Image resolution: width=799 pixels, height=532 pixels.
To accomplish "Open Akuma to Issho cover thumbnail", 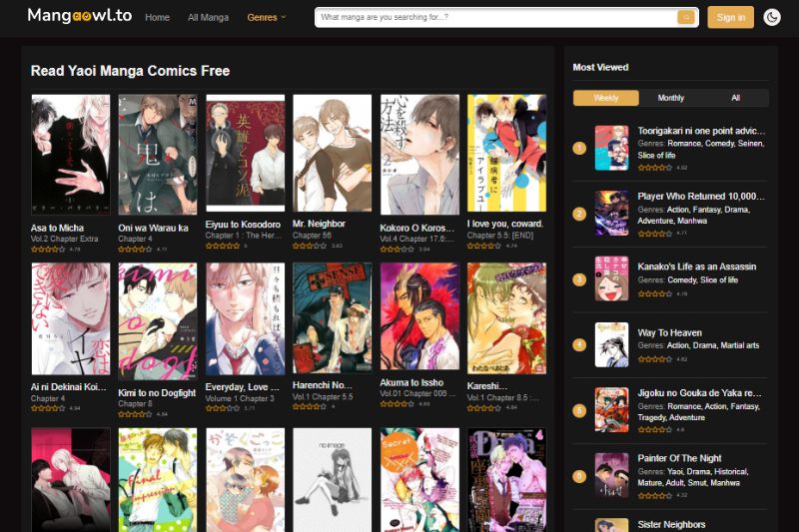I will (x=419, y=316).
